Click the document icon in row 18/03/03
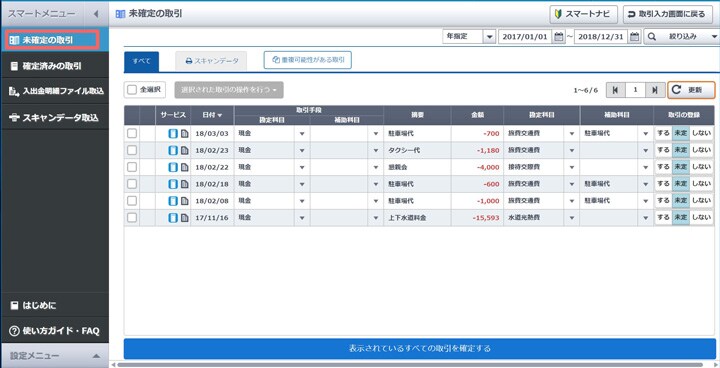Screen dimensions: 720x368 tap(184, 134)
